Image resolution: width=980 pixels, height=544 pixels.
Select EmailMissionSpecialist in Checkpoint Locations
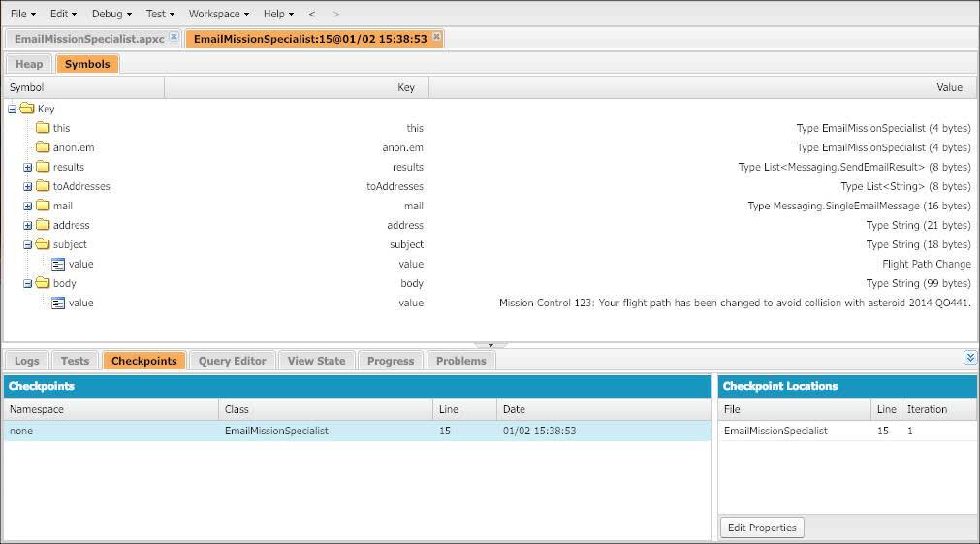[x=775, y=431]
